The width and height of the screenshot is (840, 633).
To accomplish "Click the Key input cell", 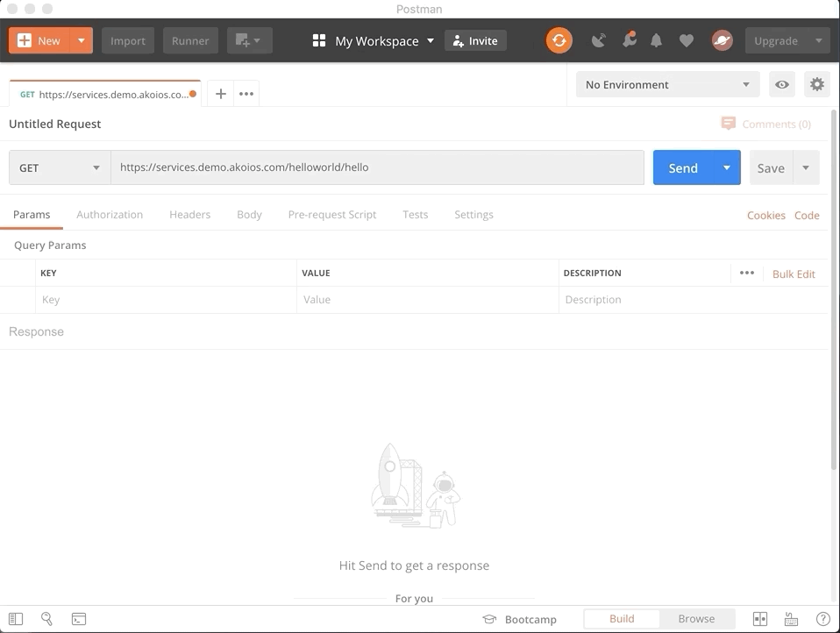I will coord(166,300).
